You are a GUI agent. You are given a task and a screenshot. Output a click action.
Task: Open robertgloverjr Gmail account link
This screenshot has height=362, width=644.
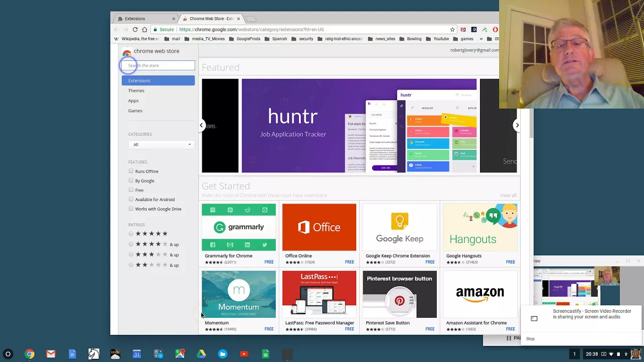[x=474, y=50]
